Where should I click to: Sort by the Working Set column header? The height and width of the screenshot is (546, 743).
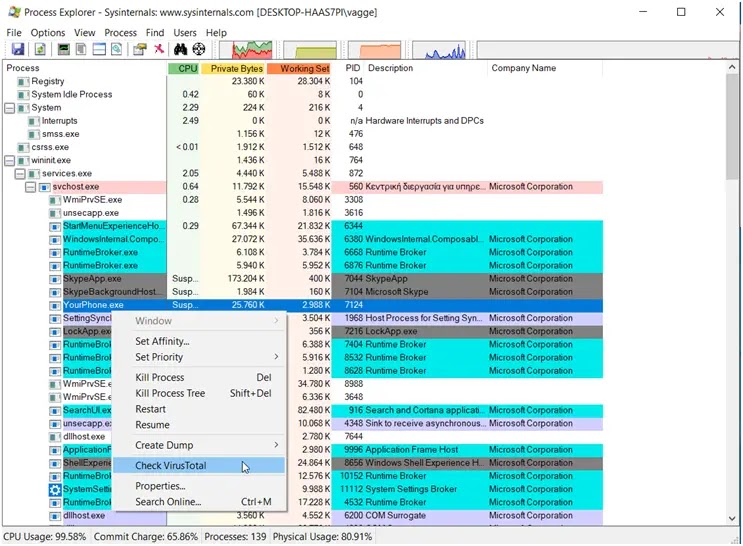coord(299,68)
